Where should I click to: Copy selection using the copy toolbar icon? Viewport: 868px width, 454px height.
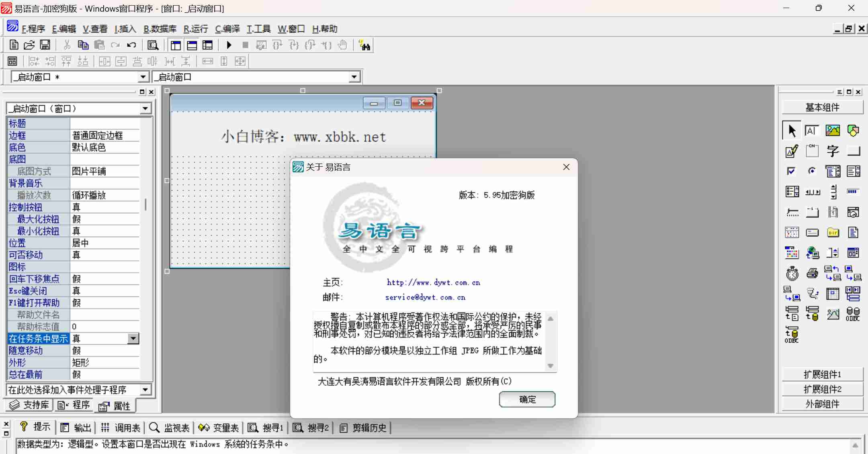click(83, 45)
